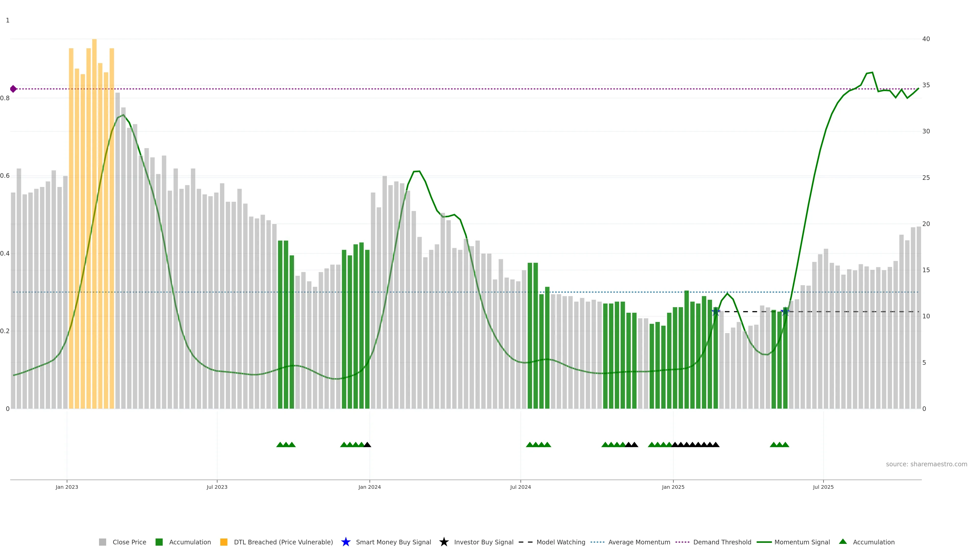The image size is (980, 551).
Task: Click the blue Smart Money Buy Signal star
Action: coord(346,542)
